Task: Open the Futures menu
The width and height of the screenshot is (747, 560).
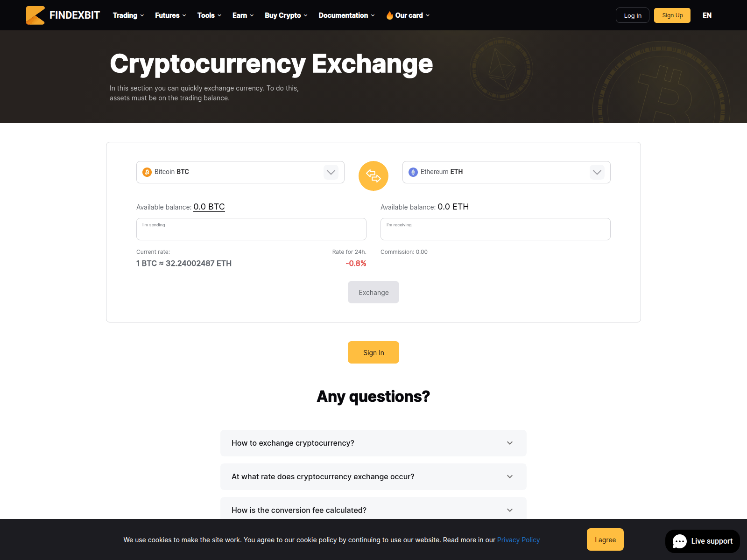Action: tap(170, 15)
